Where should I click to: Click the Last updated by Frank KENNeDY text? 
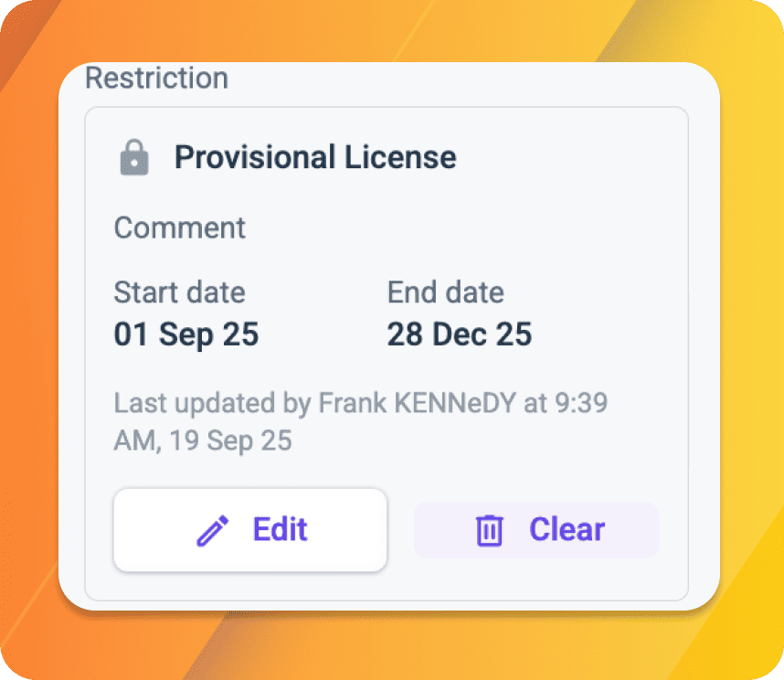315,403
